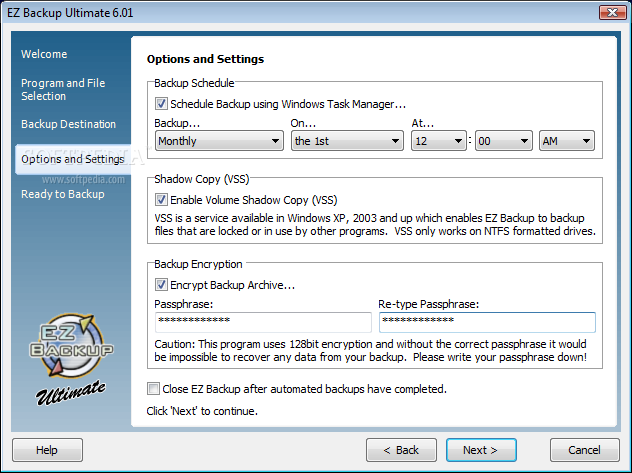Go to the Welcome step in sidebar
632x473 pixels.
coord(44,54)
